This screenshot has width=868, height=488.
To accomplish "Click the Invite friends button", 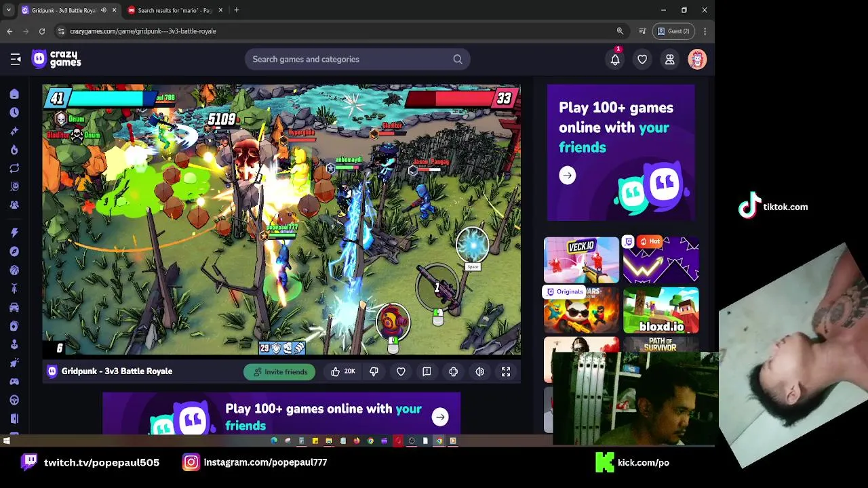I will click(x=280, y=371).
